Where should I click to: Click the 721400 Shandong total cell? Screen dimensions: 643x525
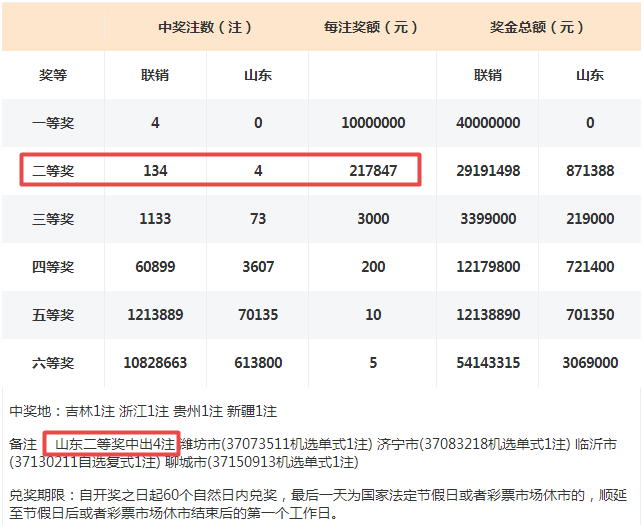tap(590, 267)
